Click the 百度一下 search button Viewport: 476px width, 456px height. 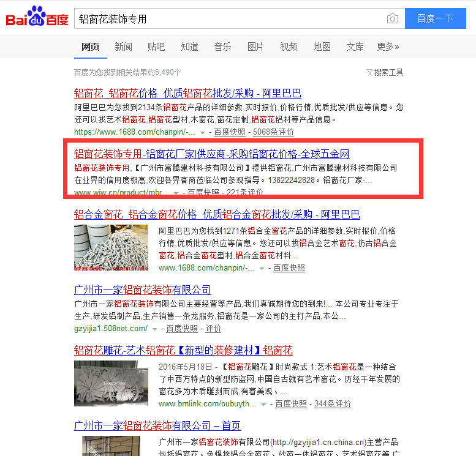click(436, 18)
